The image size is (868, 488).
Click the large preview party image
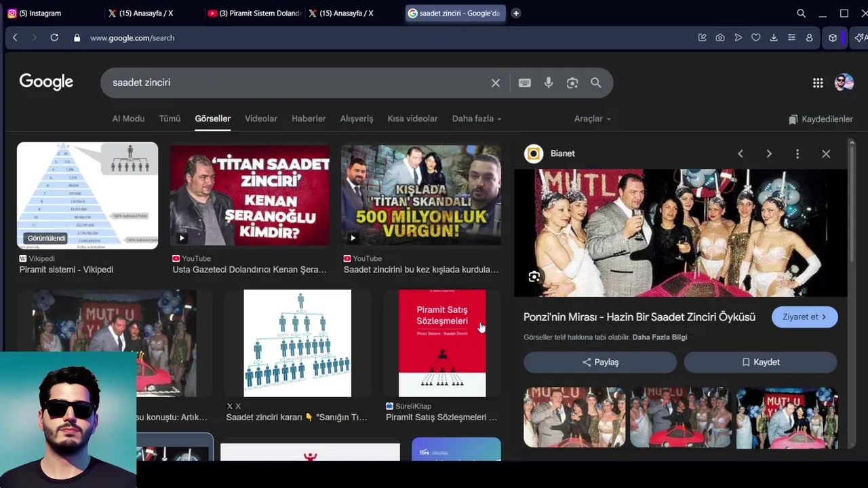680,232
